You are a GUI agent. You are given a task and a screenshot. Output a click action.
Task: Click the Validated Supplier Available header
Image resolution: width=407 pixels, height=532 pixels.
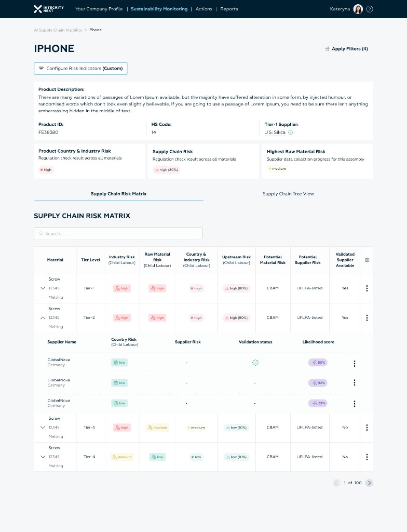345,260
